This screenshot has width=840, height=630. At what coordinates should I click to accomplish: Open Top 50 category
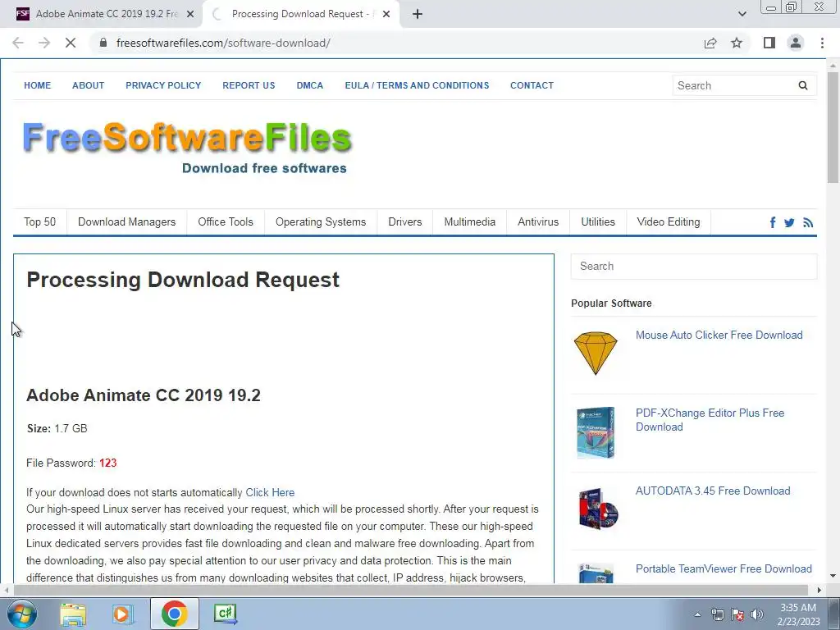pos(39,221)
